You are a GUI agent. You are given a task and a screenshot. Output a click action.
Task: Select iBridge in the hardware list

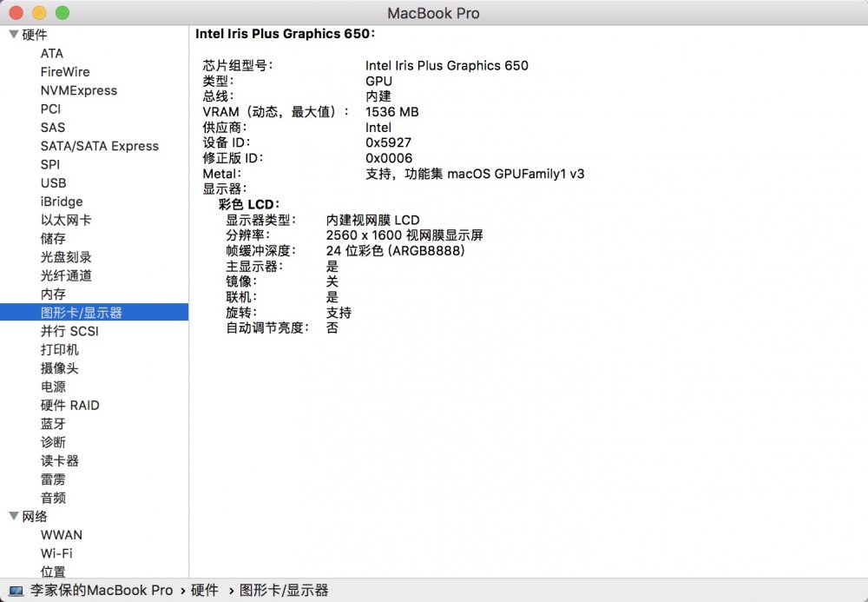pyautogui.click(x=62, y=202)
